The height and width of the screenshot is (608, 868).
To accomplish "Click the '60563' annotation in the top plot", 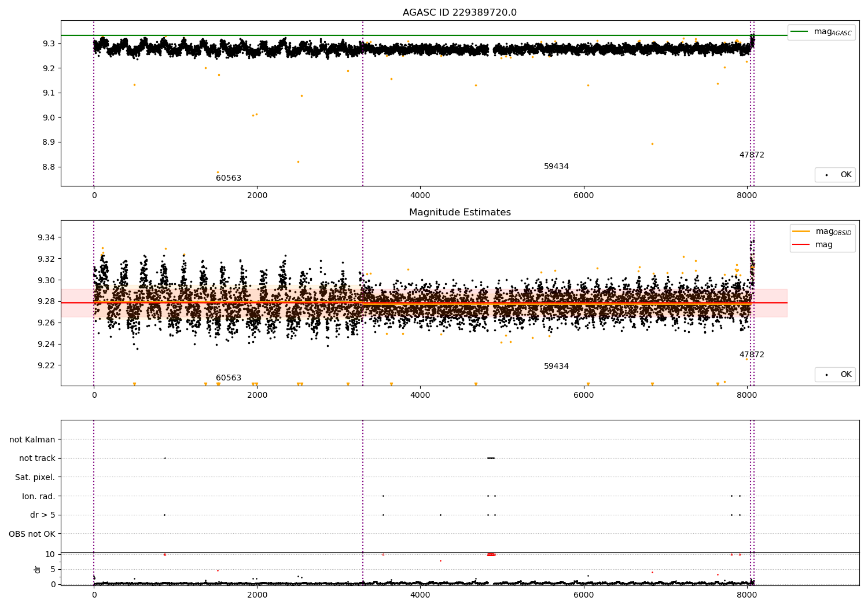I will pos(229,178).
